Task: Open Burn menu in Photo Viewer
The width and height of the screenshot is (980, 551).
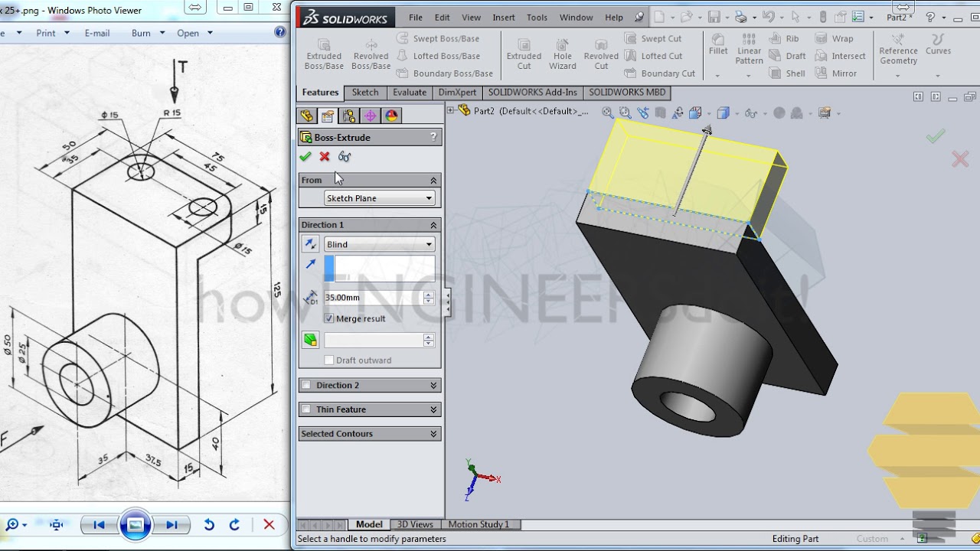Action: point(147,33)
